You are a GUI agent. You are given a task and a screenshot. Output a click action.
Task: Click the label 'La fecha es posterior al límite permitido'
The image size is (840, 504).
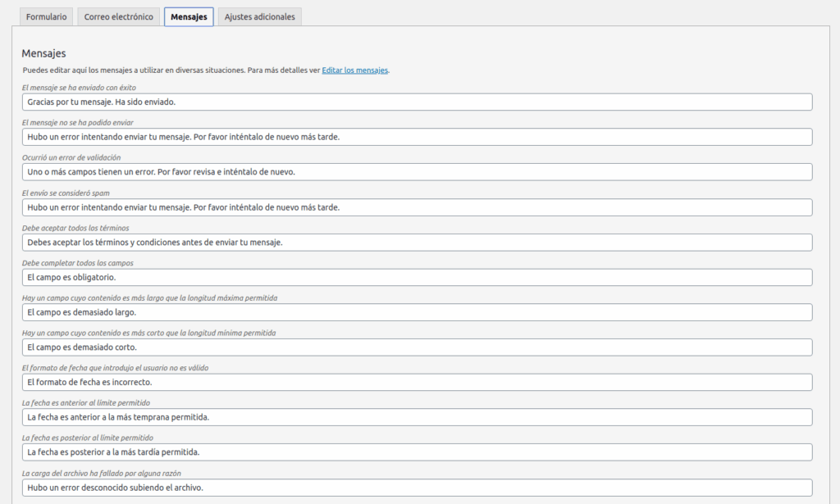click(x=87, y=438)
